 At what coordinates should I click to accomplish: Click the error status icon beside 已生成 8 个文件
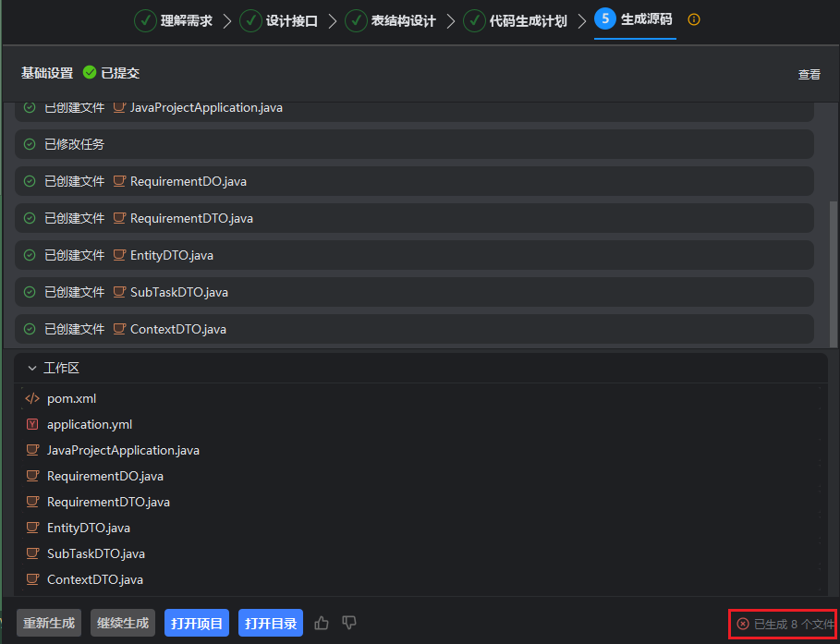click(x=743, y=624)
